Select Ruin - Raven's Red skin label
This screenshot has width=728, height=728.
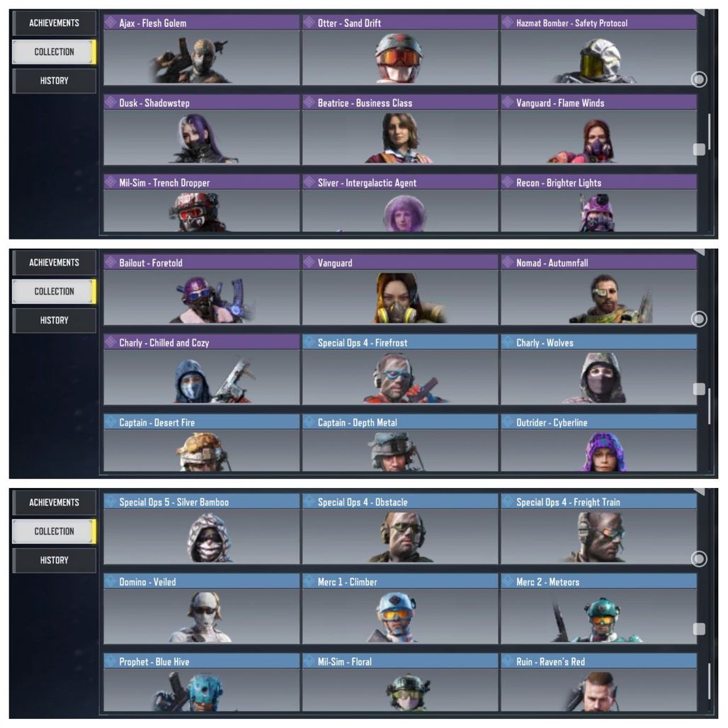[x=551, y=661]
